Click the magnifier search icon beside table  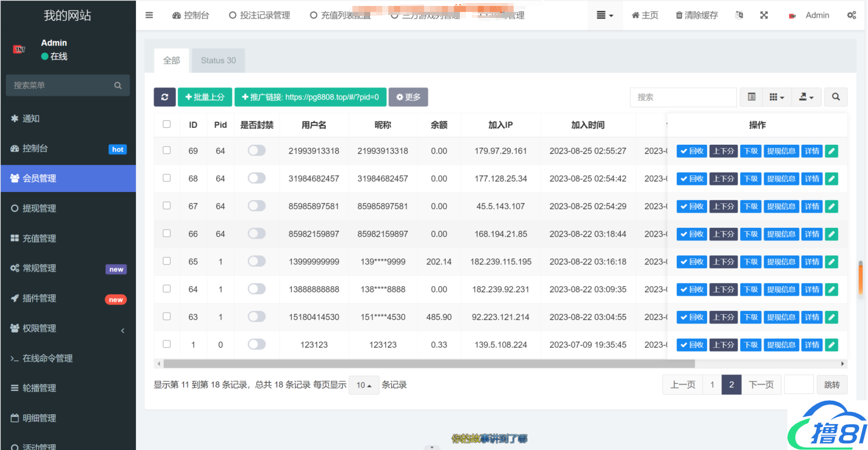point(836,97)
